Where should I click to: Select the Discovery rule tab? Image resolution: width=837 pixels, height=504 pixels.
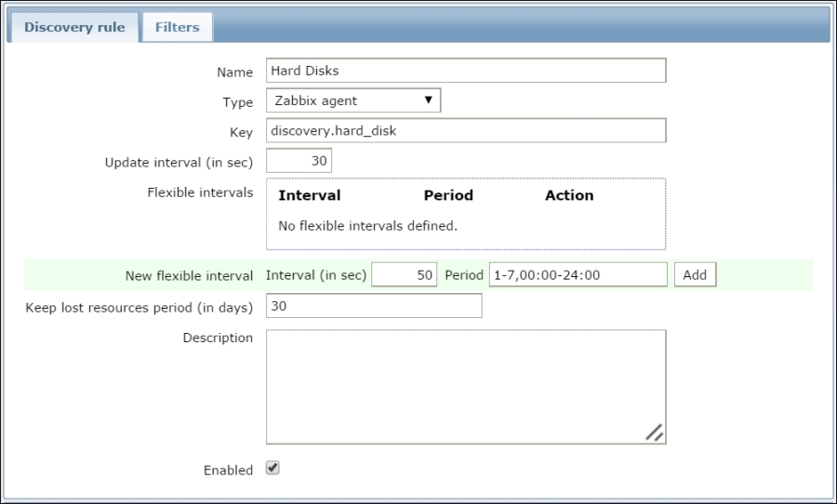pyautogui.click(x=73, y=27)
